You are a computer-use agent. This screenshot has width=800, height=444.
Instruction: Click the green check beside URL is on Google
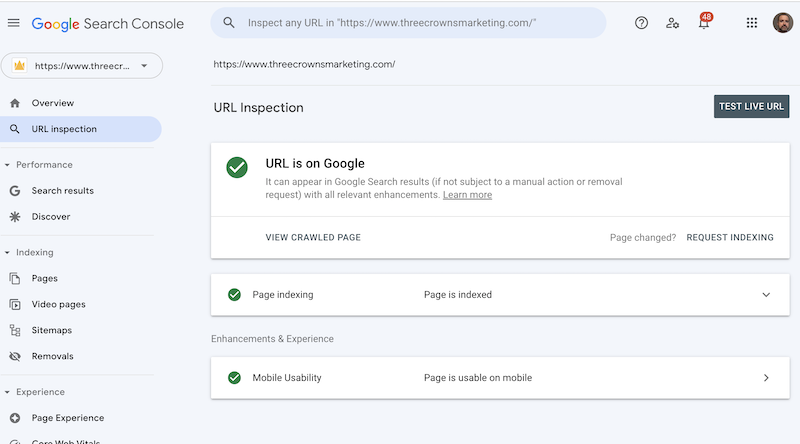[x=237, y=167]
